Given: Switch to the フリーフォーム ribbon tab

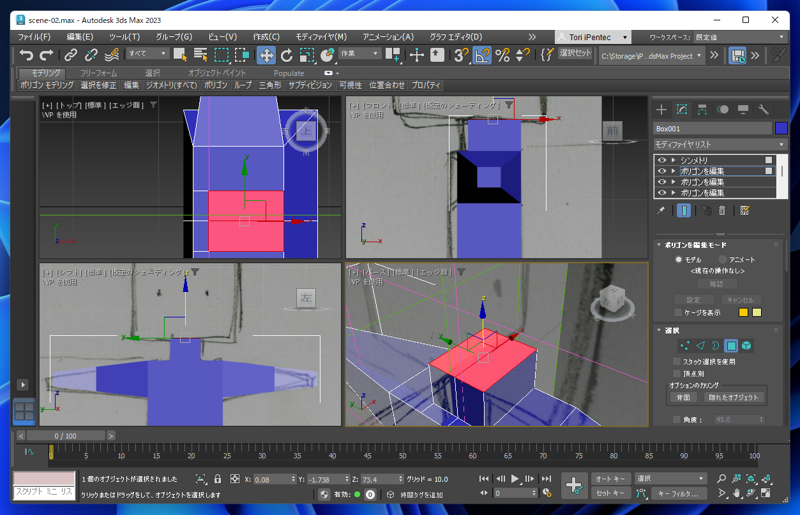Looking at the screenshot, I should click(98, 73).
